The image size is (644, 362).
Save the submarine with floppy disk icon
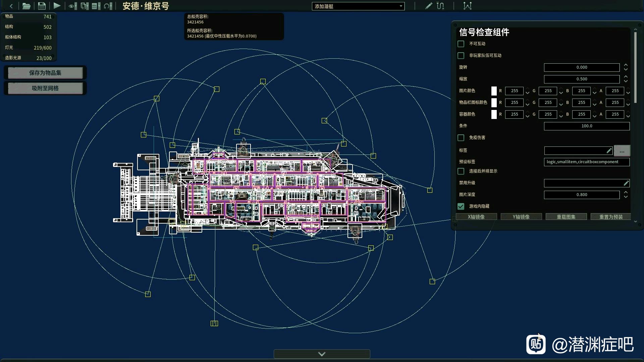[x=42, y=6]
